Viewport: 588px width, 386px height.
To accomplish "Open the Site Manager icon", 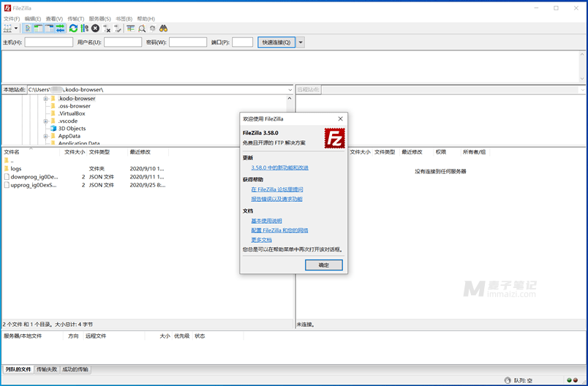I will click(x=7, y=29).
